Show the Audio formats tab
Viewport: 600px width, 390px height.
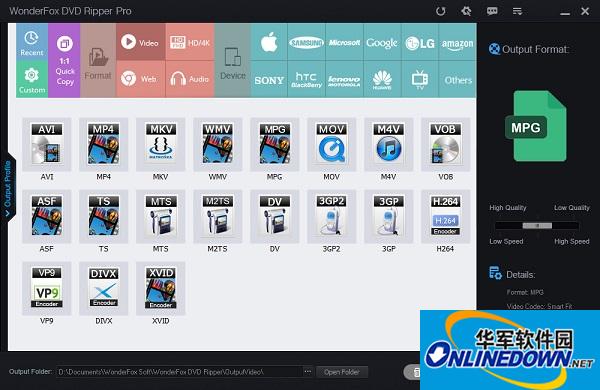pyautogui.click(x=190, y=79)
